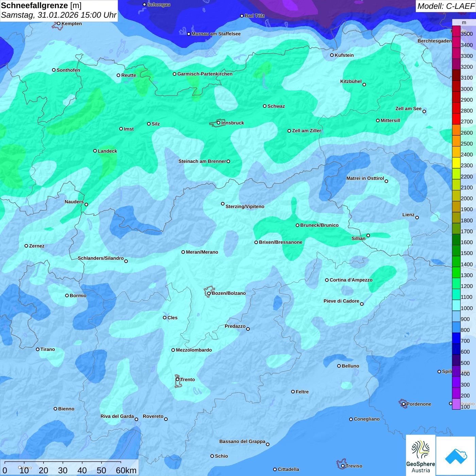Click the Riva del Garda label

pyautogui.click(x=117, y=416)
